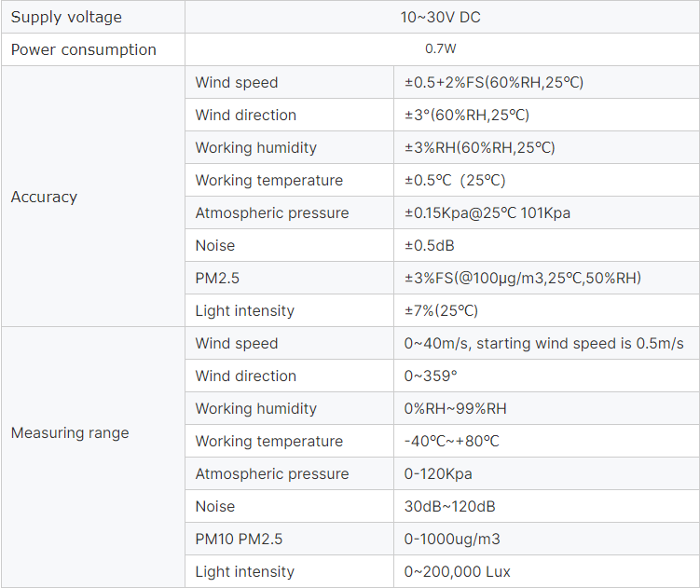This screenshot has height=588, width=700.
Task: Select the ±0.5dB noise accuracy value
Action: coord(429,246)
